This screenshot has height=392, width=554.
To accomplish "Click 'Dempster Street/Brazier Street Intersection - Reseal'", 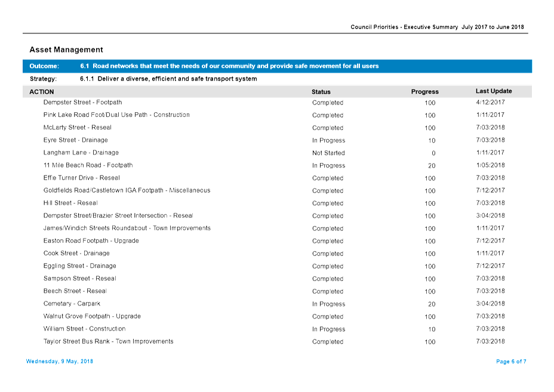I will coord(118,215).
